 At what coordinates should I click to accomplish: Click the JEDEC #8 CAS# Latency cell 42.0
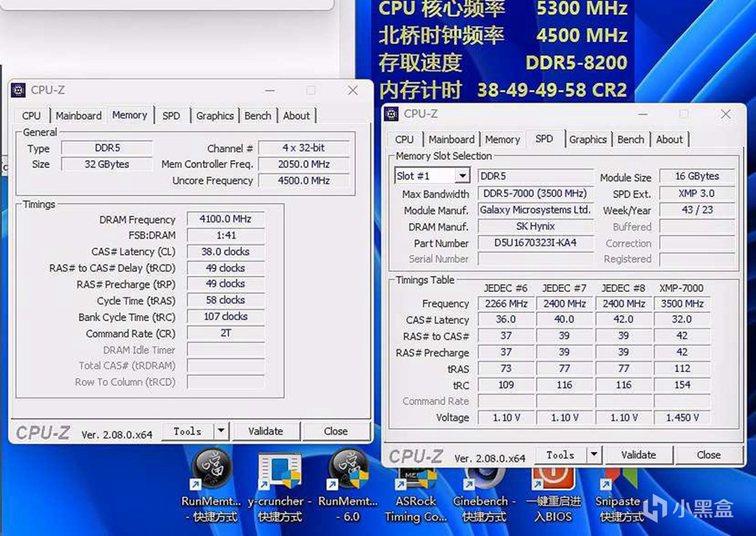[623, 319]
